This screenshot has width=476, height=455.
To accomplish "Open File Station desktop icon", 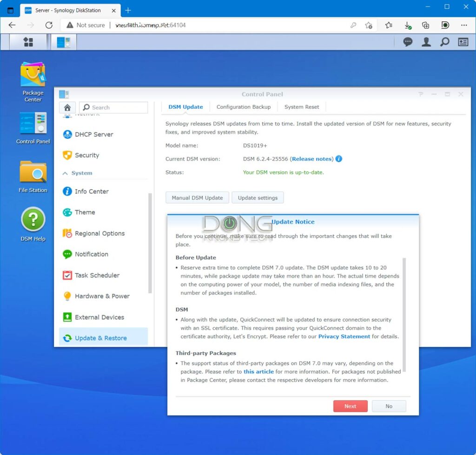I will tap(33, 177).
